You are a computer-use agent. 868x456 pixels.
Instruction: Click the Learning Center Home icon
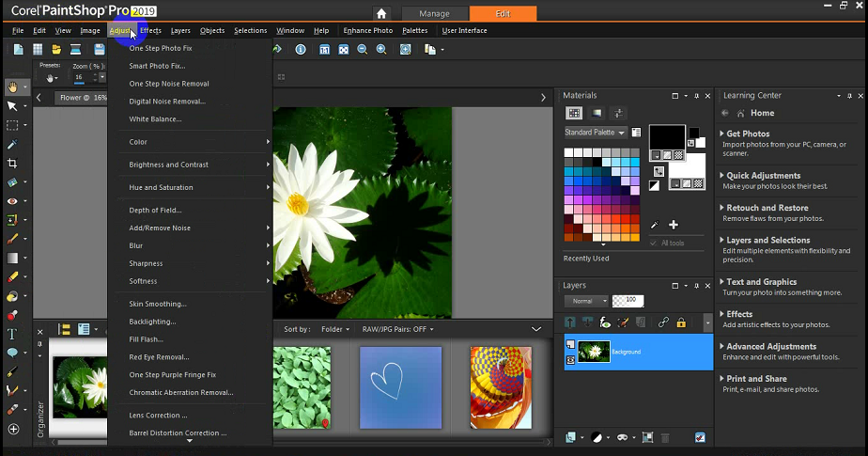[740, 113]
